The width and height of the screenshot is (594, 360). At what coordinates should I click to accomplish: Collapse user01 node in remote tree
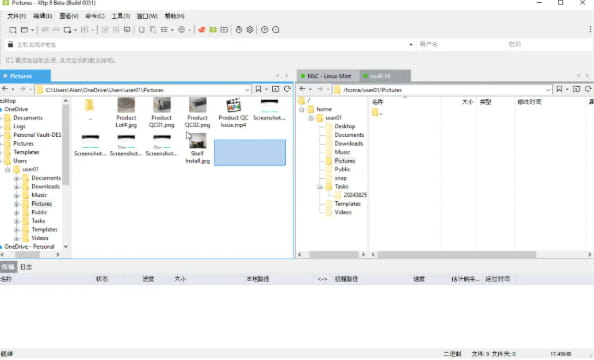pos(310,118)
